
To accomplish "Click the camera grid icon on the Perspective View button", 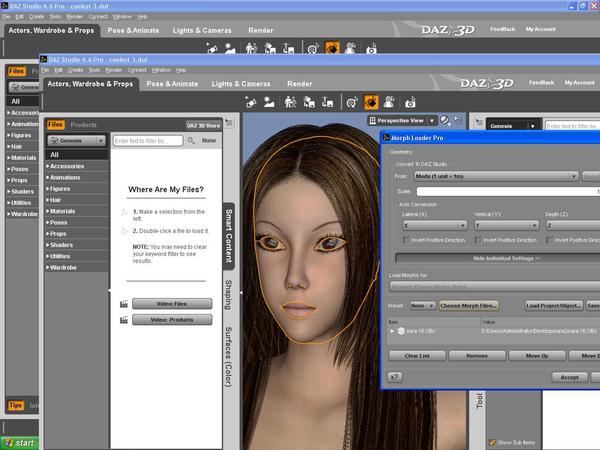I will click(x=372, y=121).
